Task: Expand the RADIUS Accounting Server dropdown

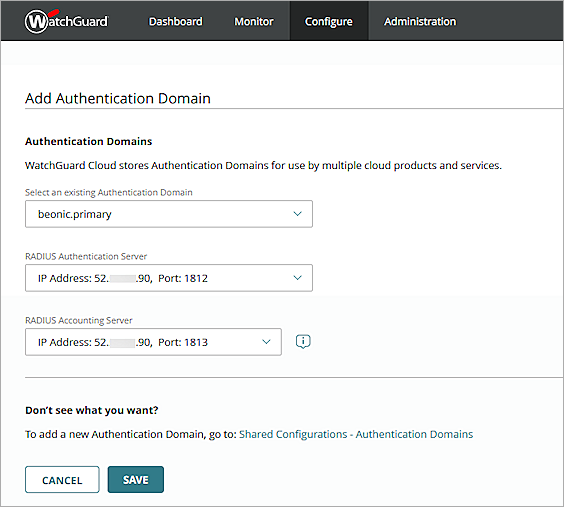Action: click(153, 342)
